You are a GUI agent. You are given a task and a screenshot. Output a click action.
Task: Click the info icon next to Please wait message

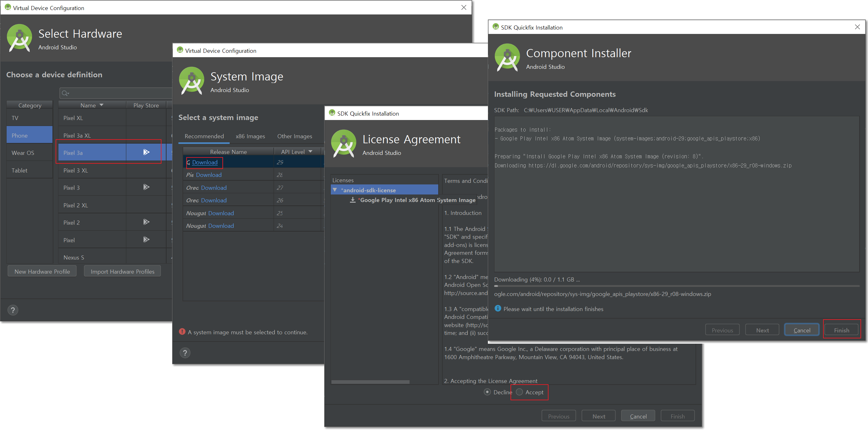point(498,309)
